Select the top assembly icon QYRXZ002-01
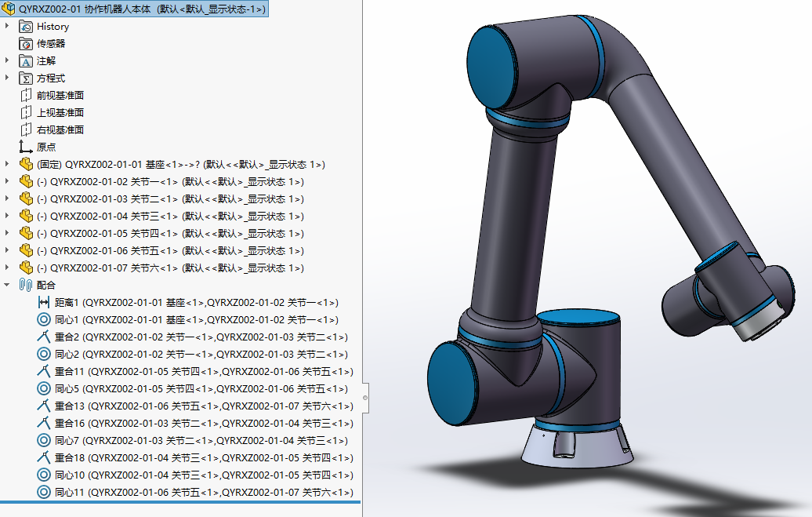812x517 pixels. click(9, 9)
